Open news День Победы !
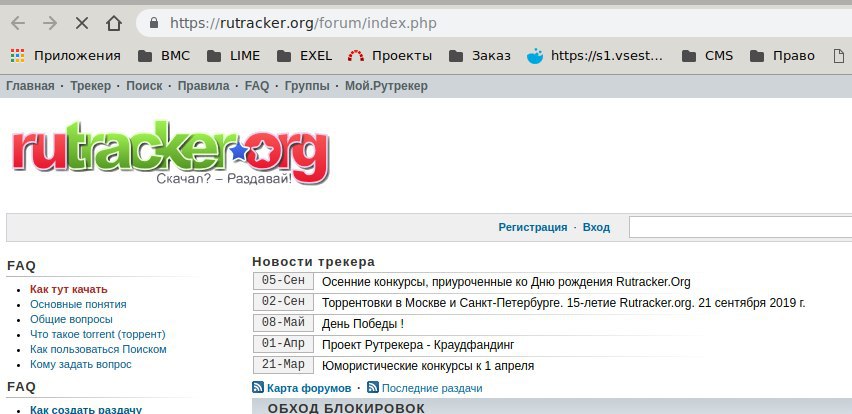This screenshot has width=852, height=414. coord(362,324)
